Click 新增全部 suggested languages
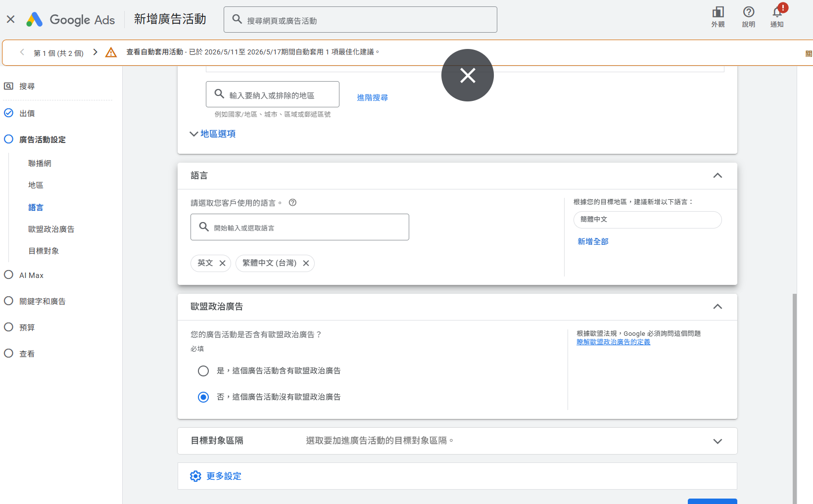Screen dimensions: 813x504 click(593, 241)
